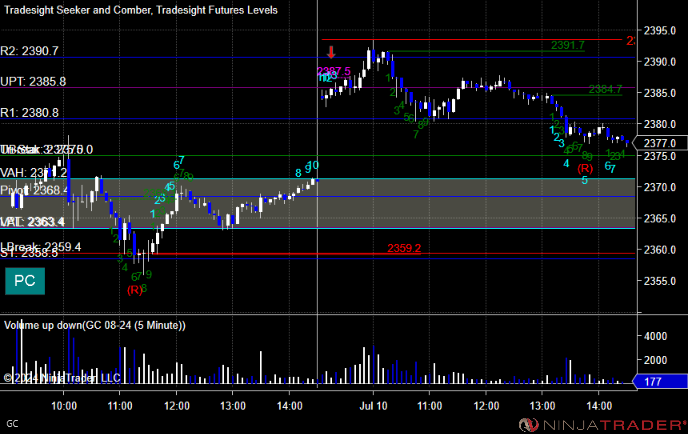Click the R1: 2380.8 level label
Screen dimensions: 688x434
29,113
